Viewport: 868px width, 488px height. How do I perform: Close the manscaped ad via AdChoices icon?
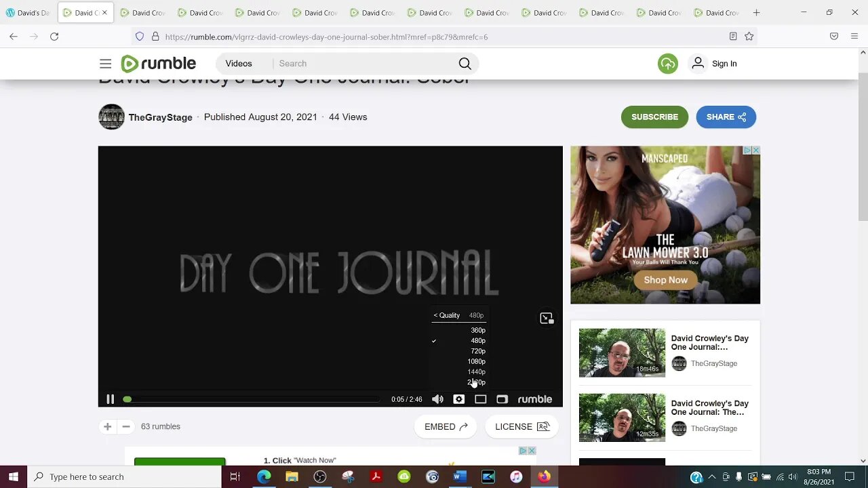pos(747,150)
